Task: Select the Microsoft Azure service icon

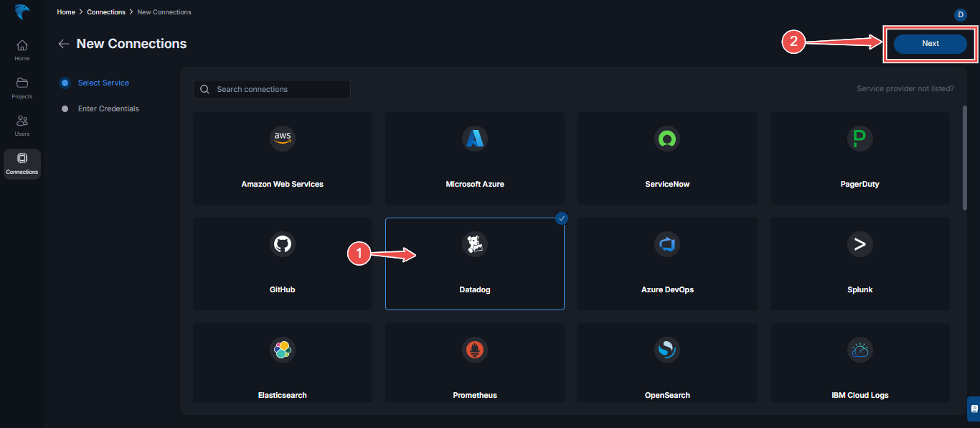Action: (474, 139)
